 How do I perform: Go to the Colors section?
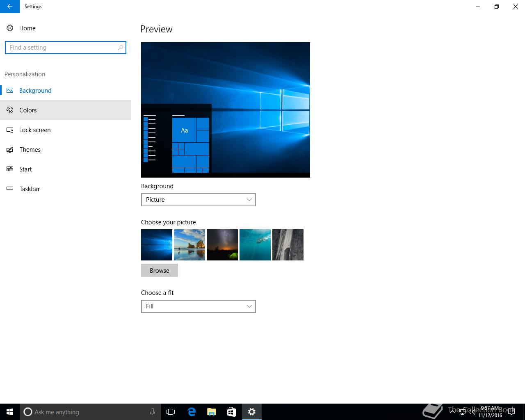[28, 110]
